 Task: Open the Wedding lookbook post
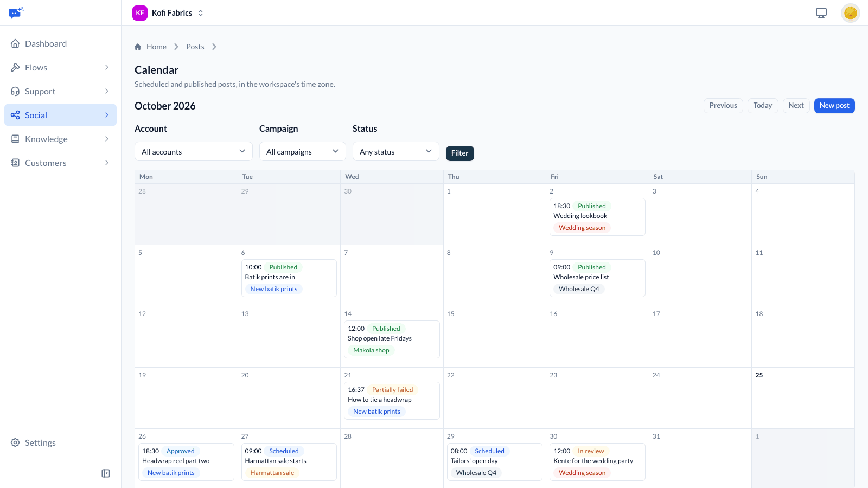click(597, 217)
